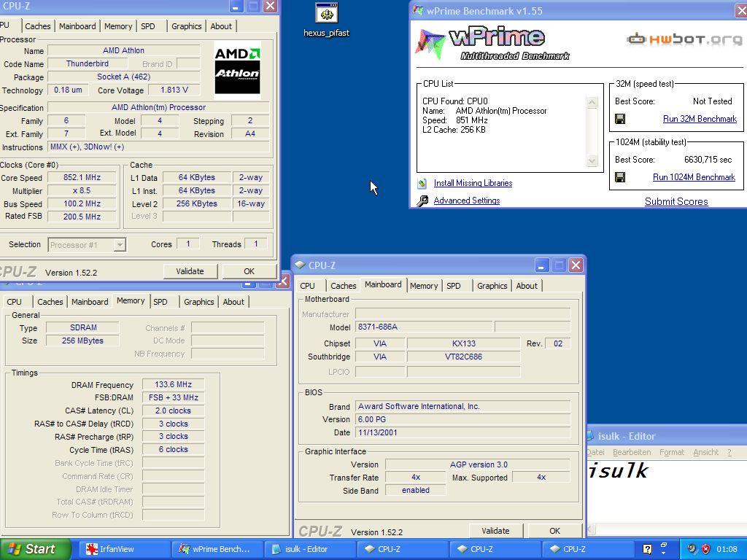The height and width of the screenshot is (560, 747).
Task: Click the AGP version 3.0 field
Action: (478, 464)
